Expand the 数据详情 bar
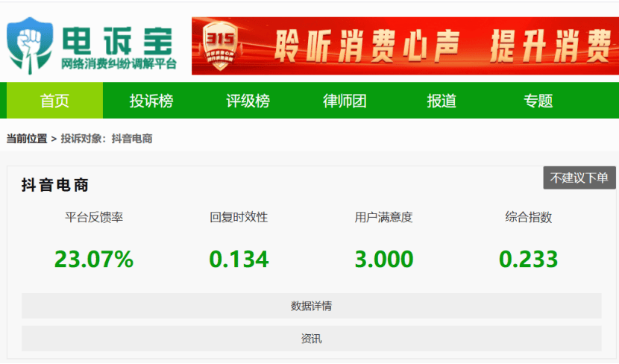 point(312,306)
